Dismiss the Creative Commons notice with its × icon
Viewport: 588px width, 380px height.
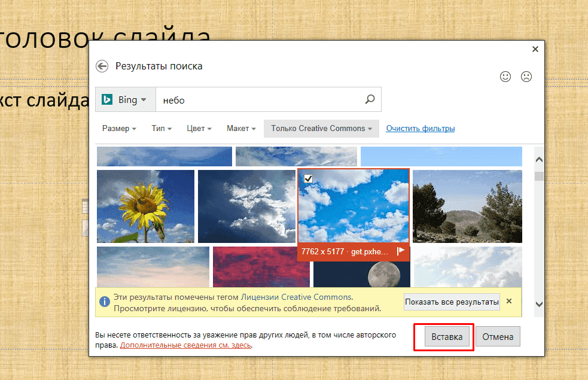[509, 301]
